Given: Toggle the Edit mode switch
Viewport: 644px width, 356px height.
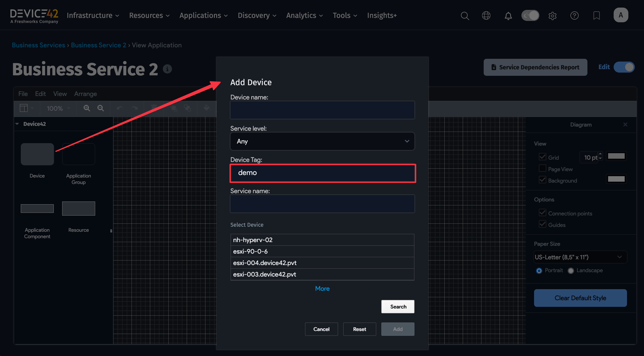Looking at the screenshot, I should [624, 67].
